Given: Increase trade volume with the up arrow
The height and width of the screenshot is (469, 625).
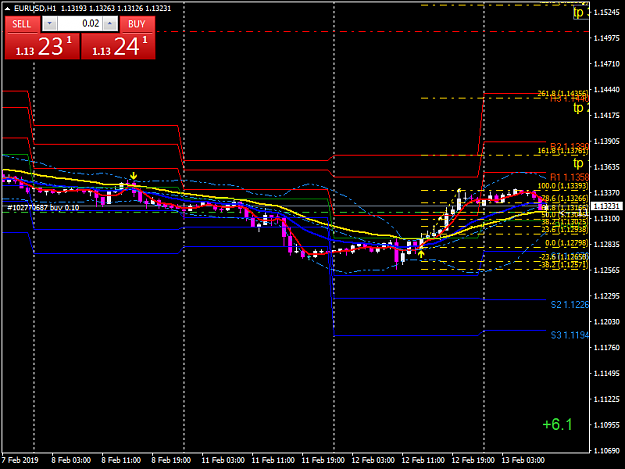Looking at the screenshot, I should pos(110,24).
